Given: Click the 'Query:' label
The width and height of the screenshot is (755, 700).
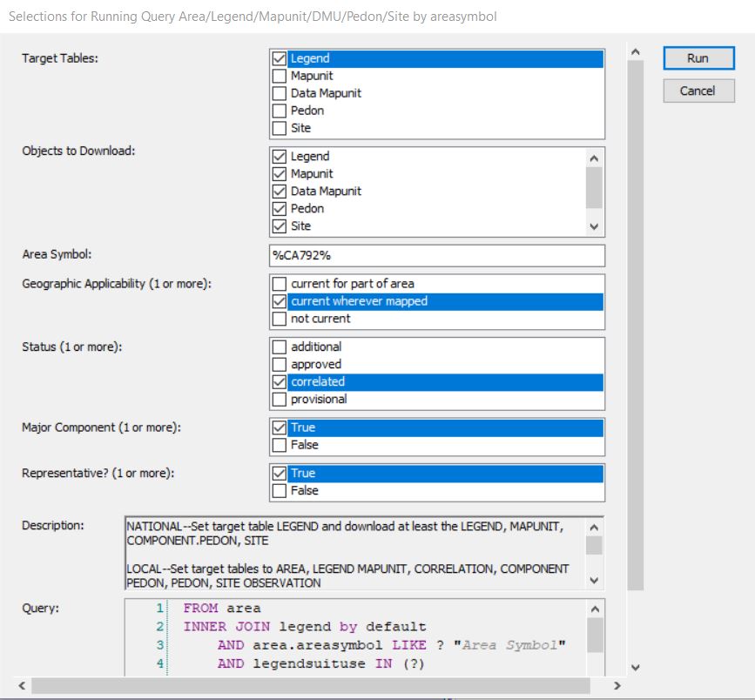Looking at the screenshot, I should tap(40, 608).
